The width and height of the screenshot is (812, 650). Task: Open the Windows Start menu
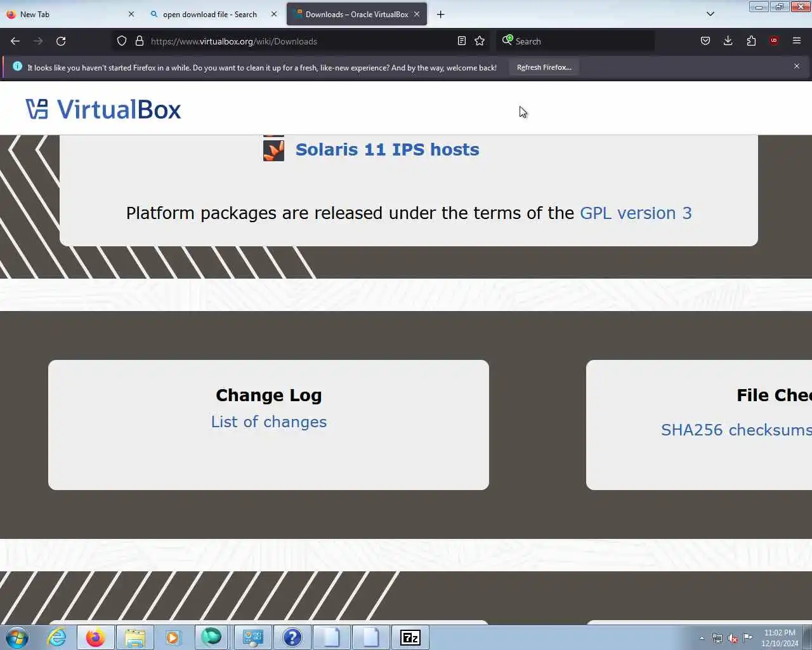[x=17, y=637]
